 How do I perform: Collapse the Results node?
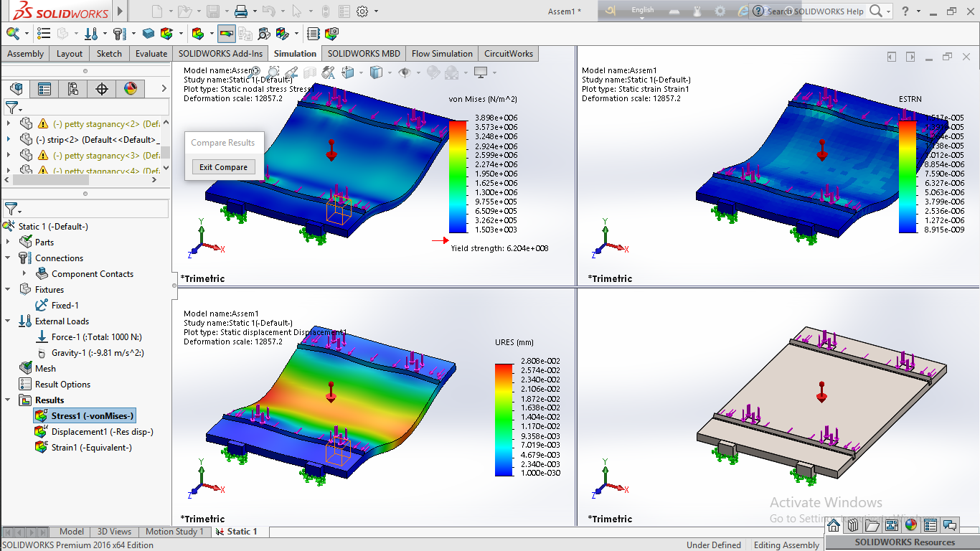pyautogui.click(x=9, y=400)
